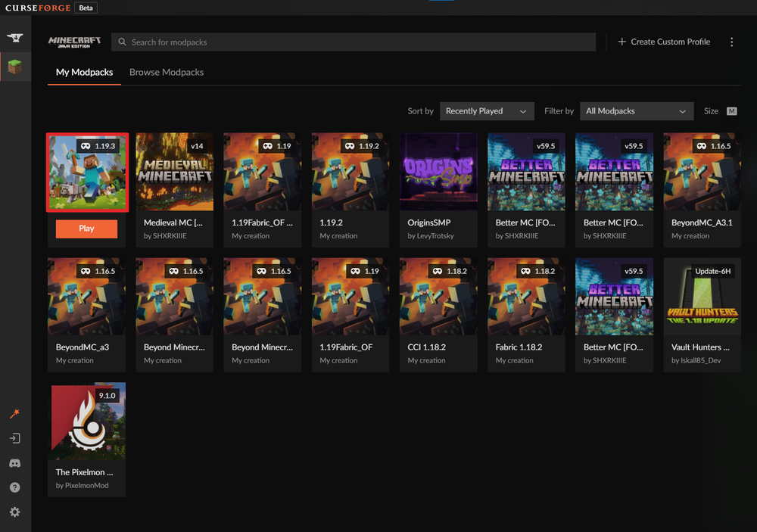
Task: Select the Medieval Minecraft modpack thumbnail
Action: point(174,172)
